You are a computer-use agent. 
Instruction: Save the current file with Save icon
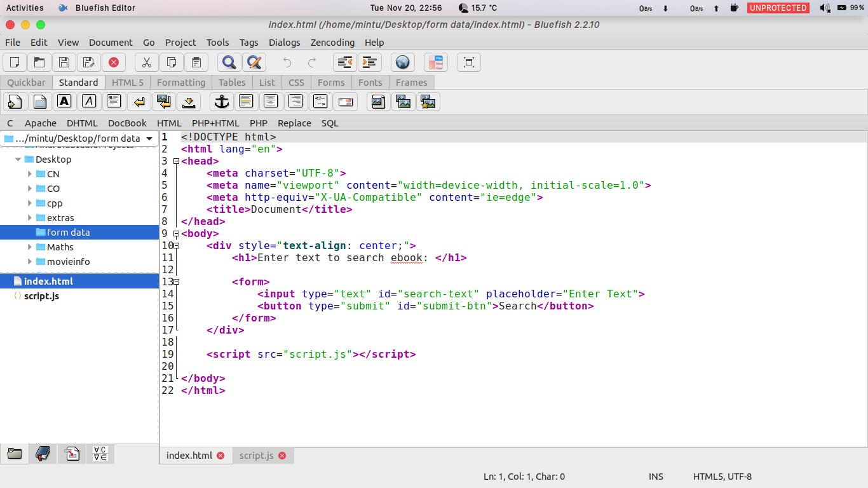(x=64, y=62)
